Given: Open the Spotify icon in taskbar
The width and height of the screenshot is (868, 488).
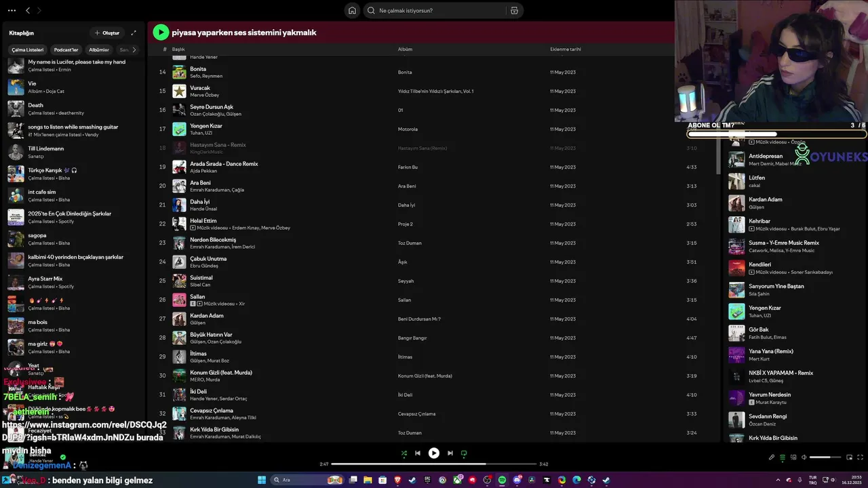Looking at the screenshot, I should (x=502, y=480).
